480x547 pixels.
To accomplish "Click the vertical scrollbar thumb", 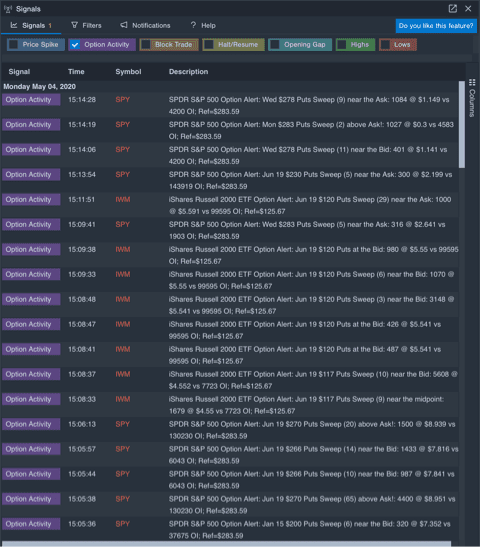I will pos(462,125).
